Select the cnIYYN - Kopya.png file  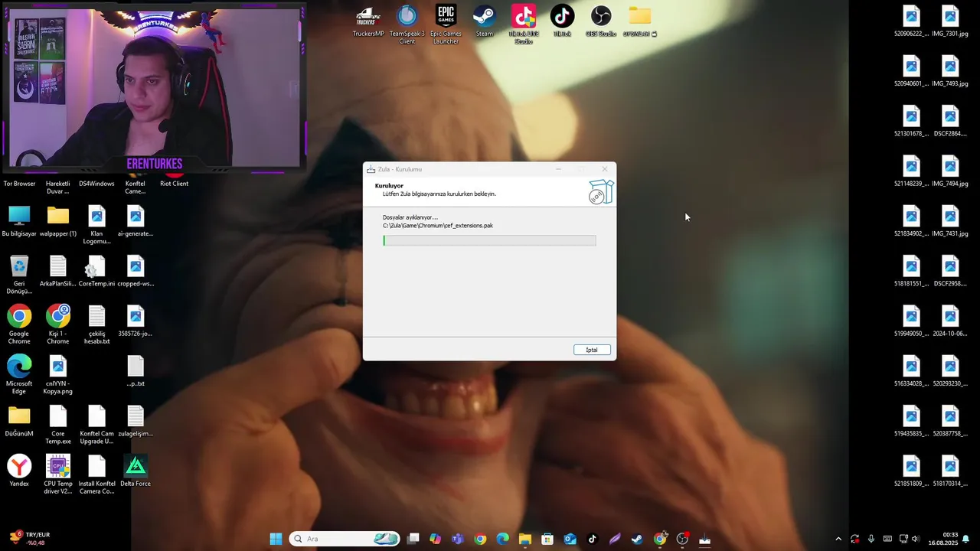(x=58, y=374)
